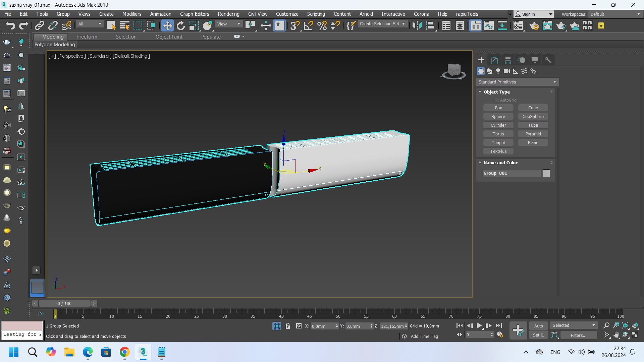Open the Utilities wrench panel
Screen dimensions: 644x362
(x=548, y=60)
